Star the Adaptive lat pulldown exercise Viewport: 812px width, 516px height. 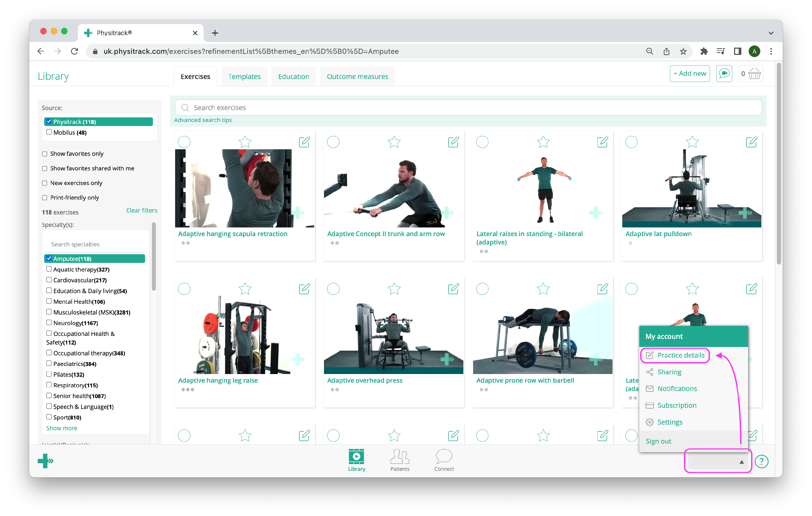[x=692, y=142]
